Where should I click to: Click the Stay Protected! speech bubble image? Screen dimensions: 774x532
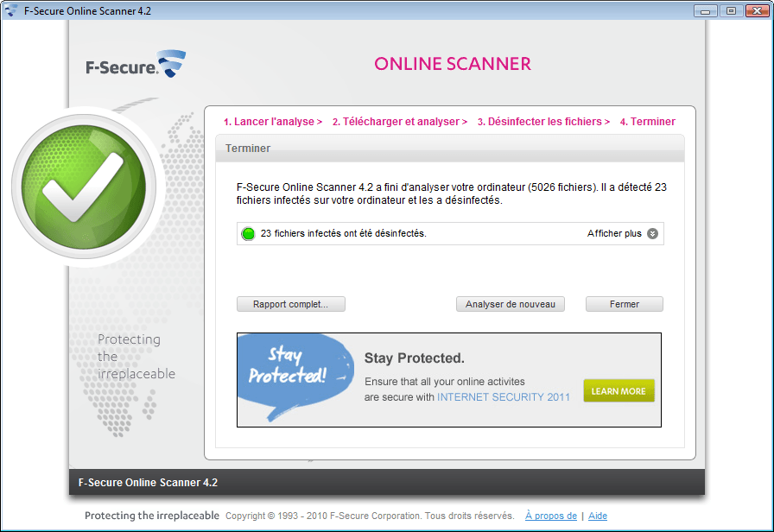(295, 377)
